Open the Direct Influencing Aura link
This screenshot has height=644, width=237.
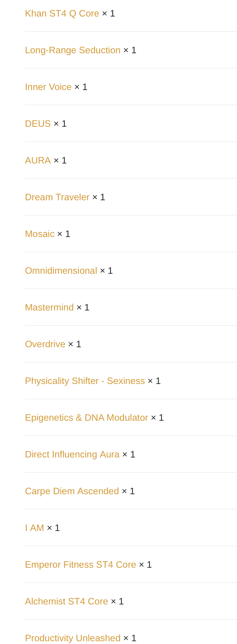click(72, 454)
